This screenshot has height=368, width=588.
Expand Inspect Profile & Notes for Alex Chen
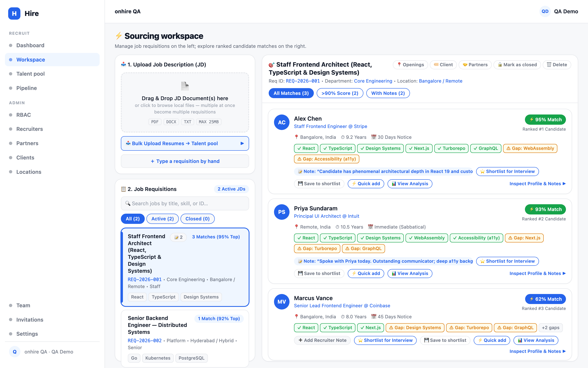pyautogui.click(x=537, y=184)
